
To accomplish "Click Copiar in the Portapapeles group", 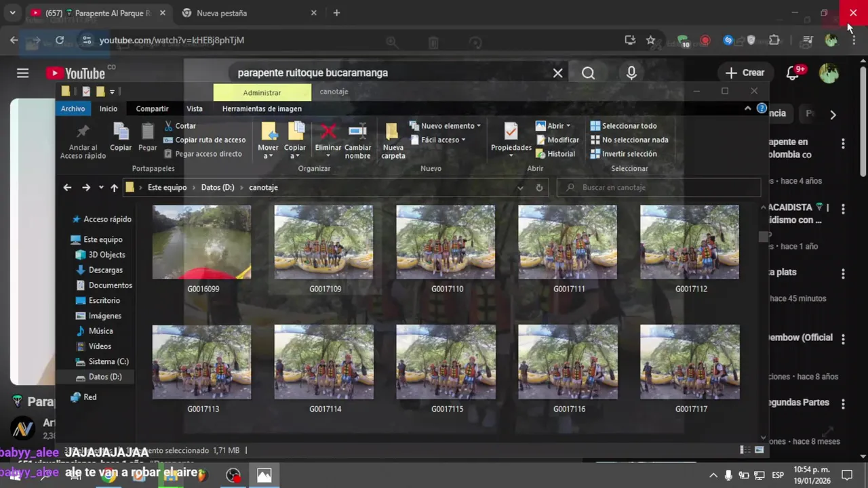I will coord(121,138).
